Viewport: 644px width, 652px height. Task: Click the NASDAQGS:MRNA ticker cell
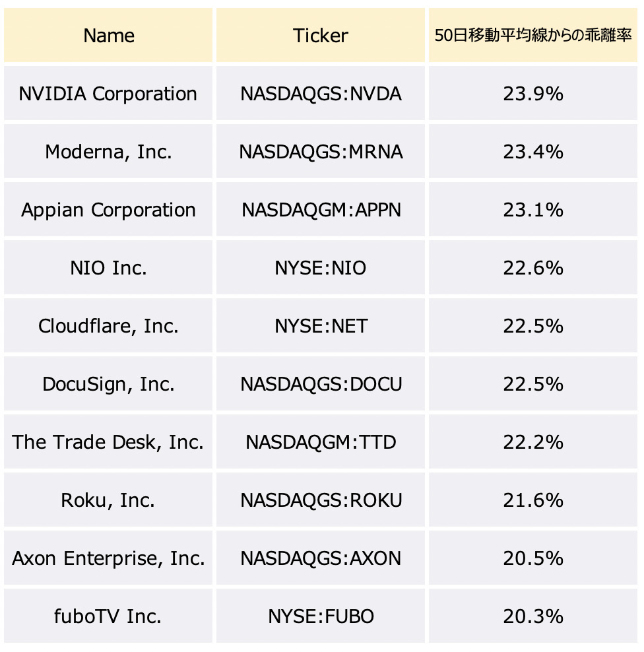(321, 151)
